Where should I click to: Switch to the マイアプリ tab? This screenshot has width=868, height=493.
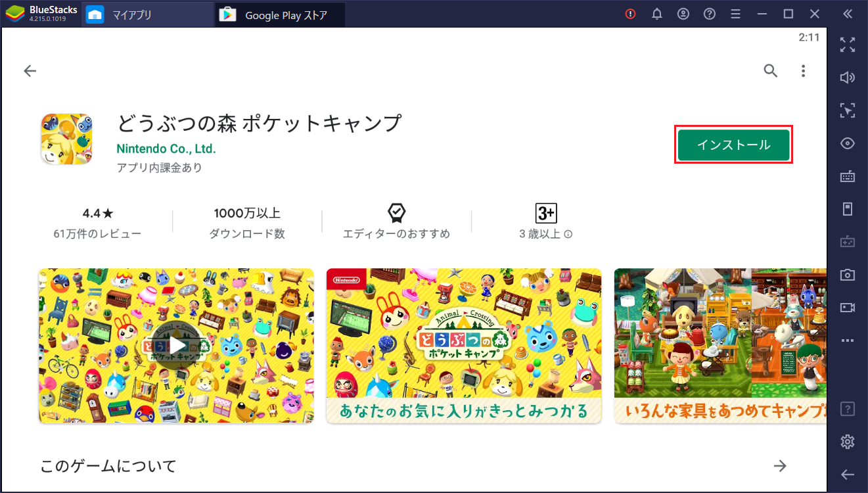pyautogui.click(x=148, y=14)
